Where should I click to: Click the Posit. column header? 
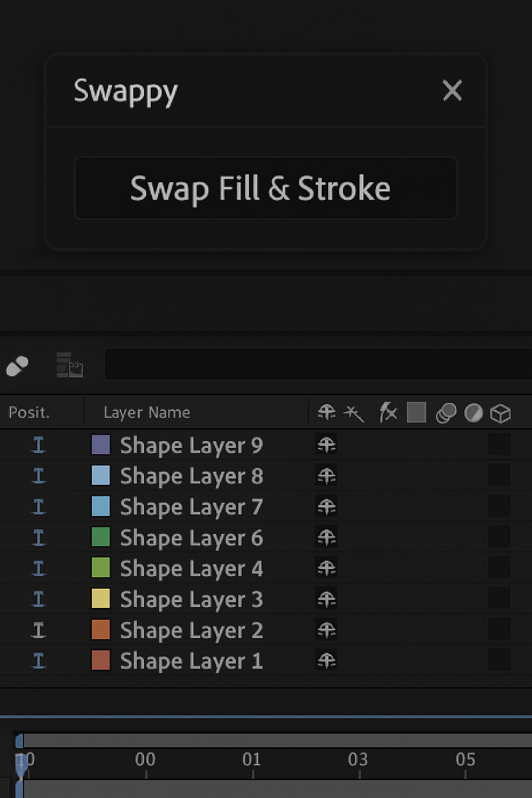tap(30, 413)
